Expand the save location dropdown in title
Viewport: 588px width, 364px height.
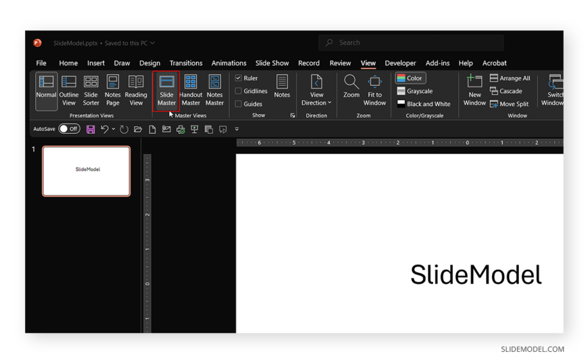pyautogui.click(x=152, y=43)
